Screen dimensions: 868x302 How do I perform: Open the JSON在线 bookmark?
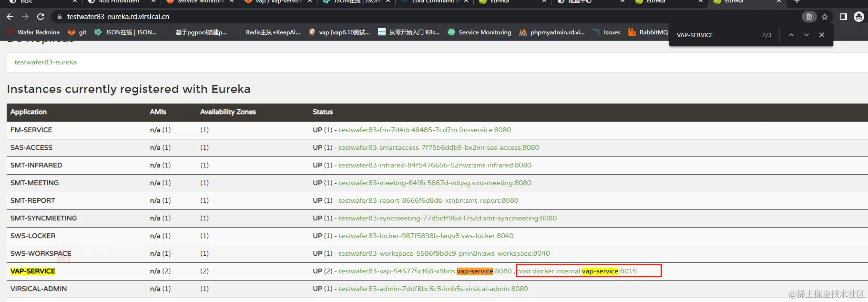click(x=126, y=32)
